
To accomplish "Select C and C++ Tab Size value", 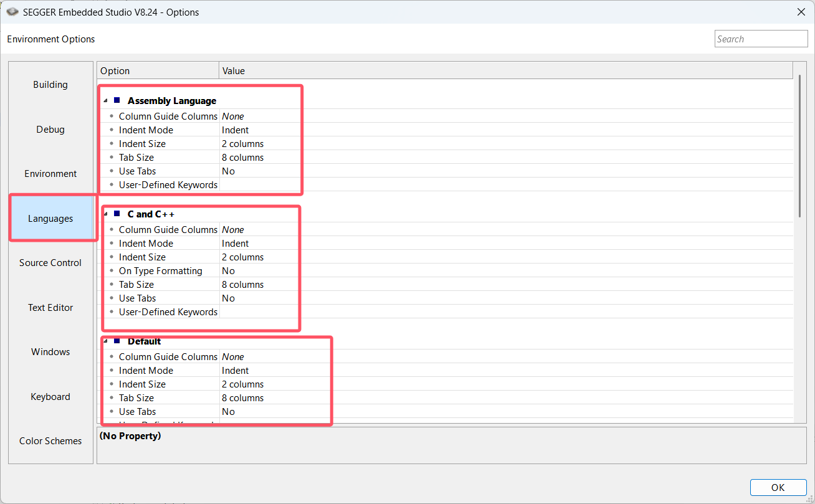I will click(506, 285).
